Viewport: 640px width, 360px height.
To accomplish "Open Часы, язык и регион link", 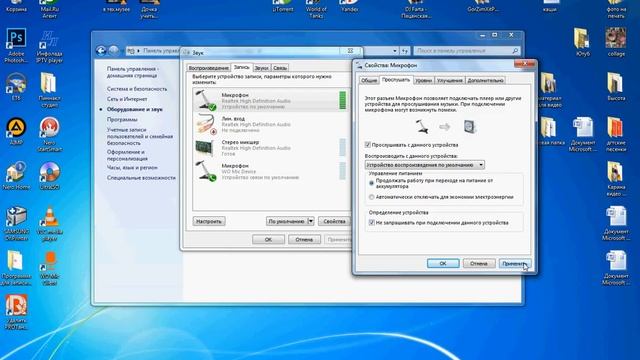I will 132,167.
